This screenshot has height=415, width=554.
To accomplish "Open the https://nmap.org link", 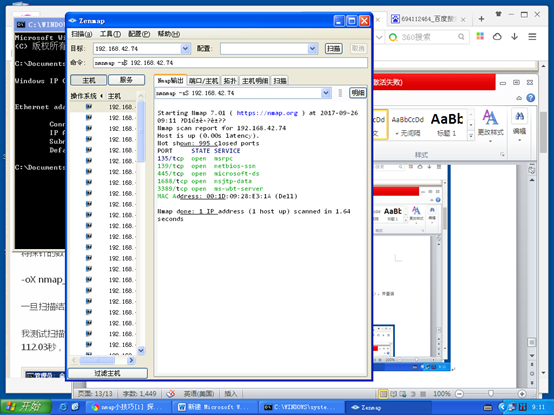I will 267,113.
